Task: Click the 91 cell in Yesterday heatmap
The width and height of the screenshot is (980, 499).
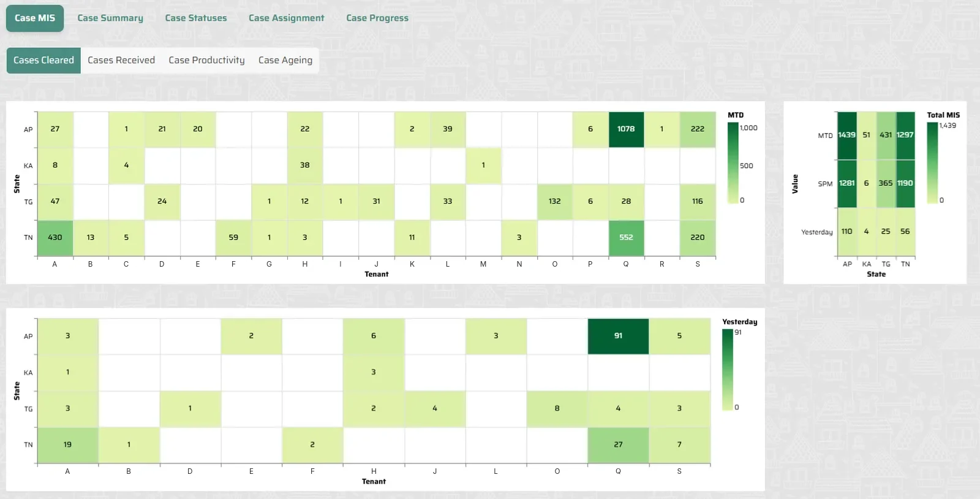Action: (x=618, y=336)
